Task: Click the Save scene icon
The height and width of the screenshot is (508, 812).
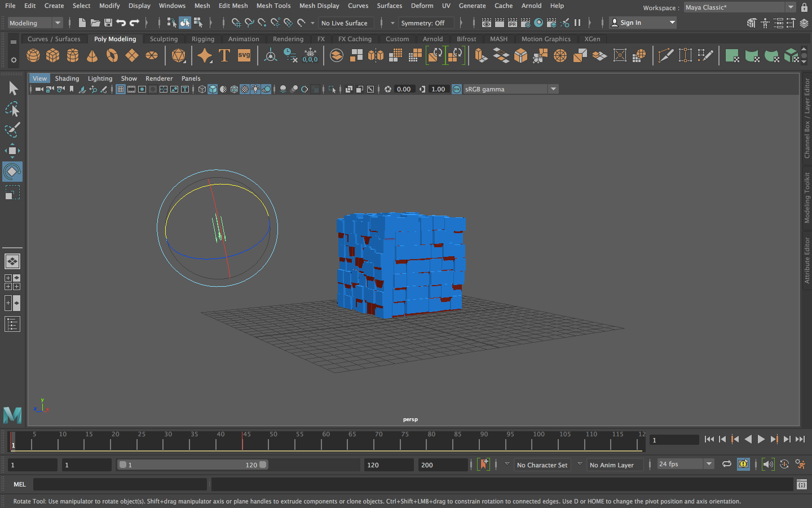Action: point(108,23)
